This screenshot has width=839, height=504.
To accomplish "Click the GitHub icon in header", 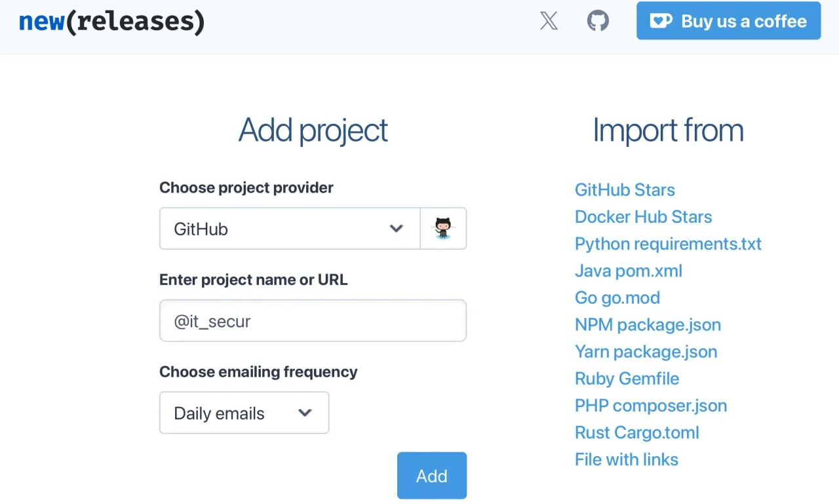I will [x=597, y=21].
